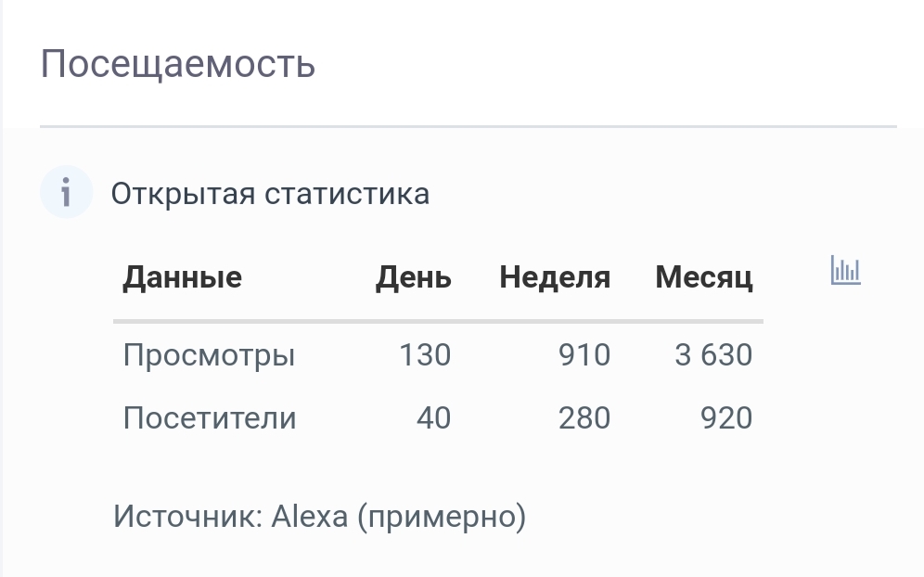Select the Просмотры row label
924x577 pixels.
coord(209,355)
